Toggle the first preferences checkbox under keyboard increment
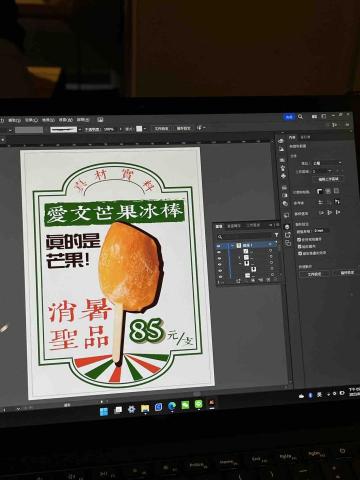360x480 pixels. coord(299,240)
